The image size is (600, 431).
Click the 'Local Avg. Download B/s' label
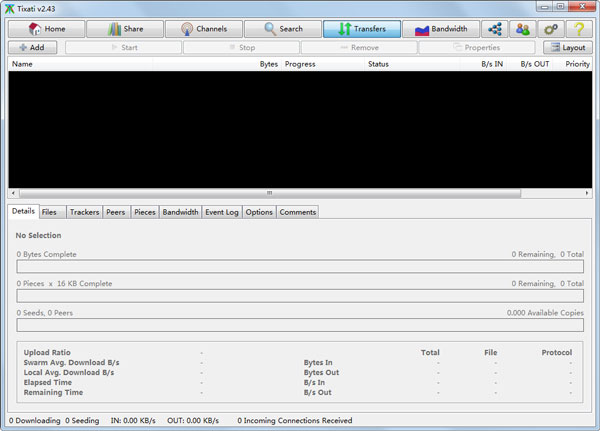pos(69,372)
